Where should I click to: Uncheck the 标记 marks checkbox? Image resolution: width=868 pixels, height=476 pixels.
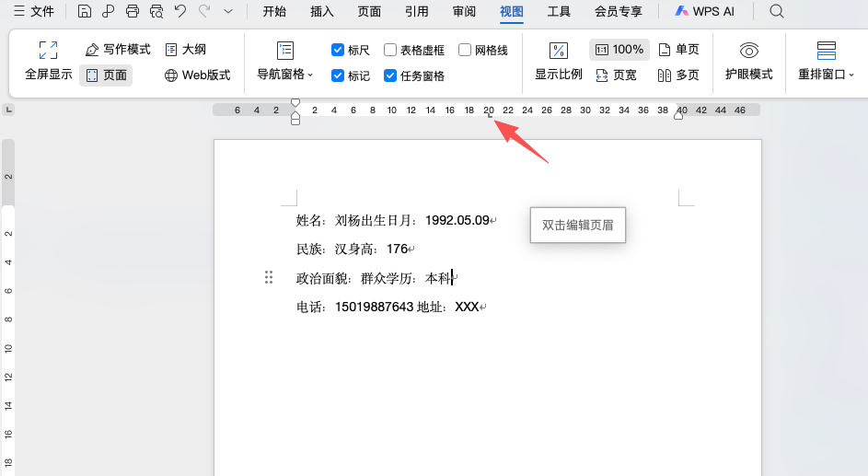tap(338, 75)
